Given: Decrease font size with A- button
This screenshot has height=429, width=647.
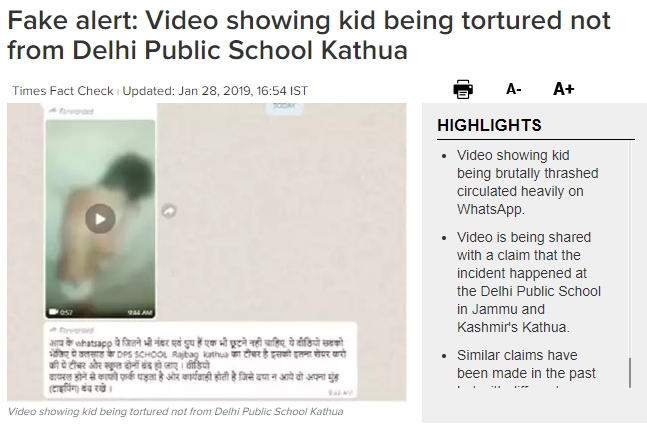Looking at the screenshot, I should pyautogui.click(x=514, y=89).
